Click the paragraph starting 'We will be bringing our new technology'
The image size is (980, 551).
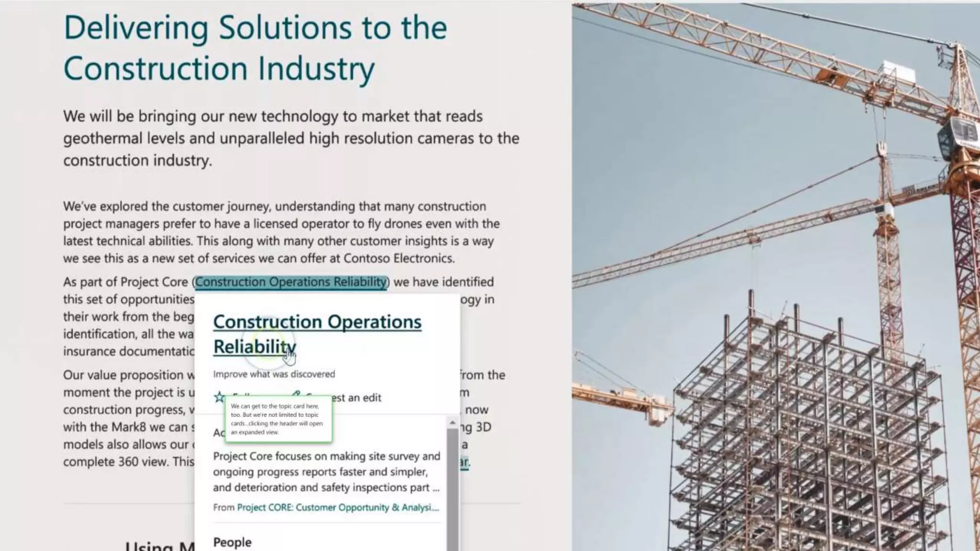click(291, 138)
